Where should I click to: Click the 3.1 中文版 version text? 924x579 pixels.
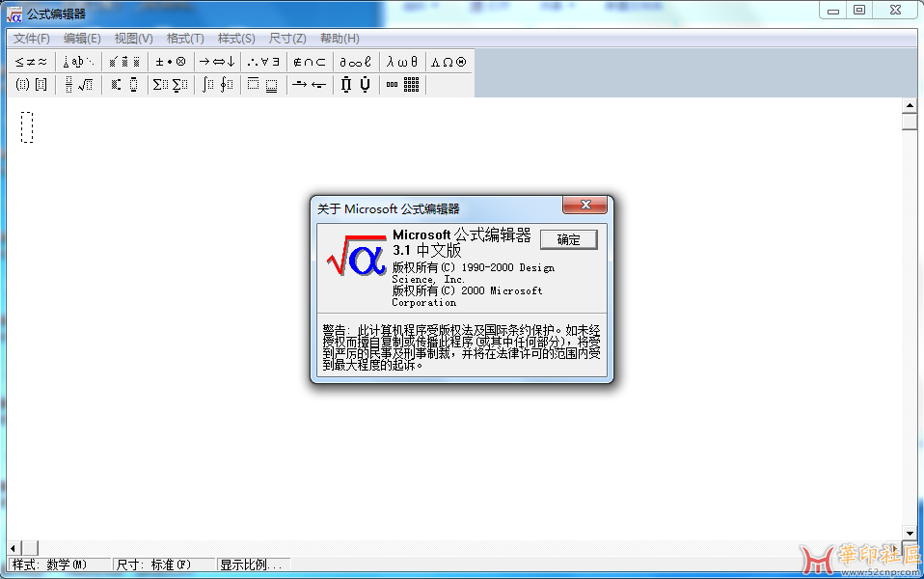point(426,251)
